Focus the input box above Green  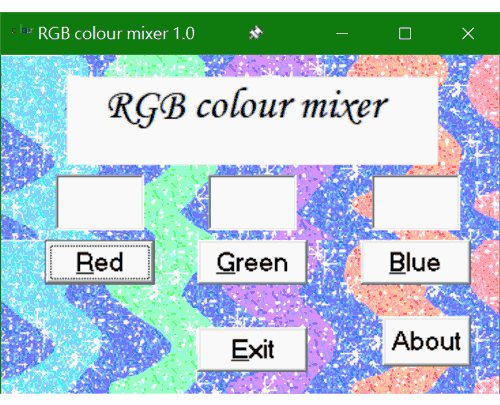point(253,202)
